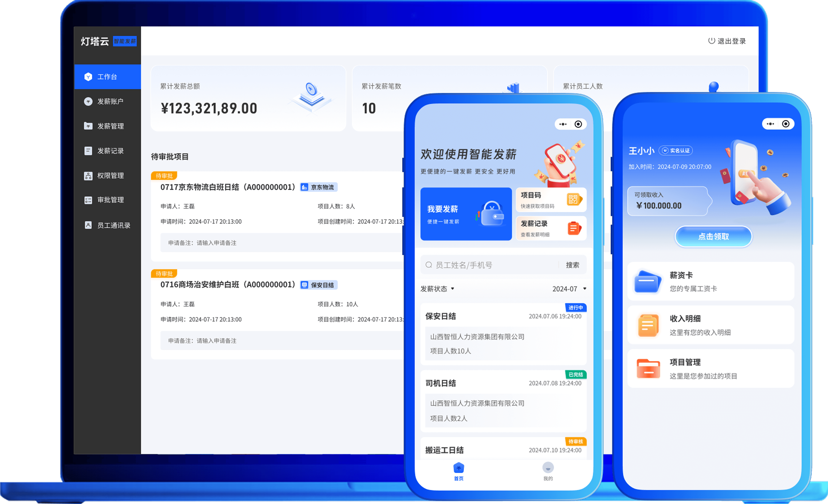
Task: Tap the mini-program more options menu
Action: click(x=563, y=124)
